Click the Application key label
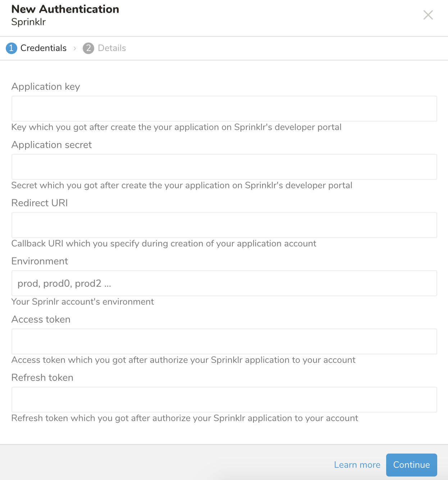The width and height of the screenshot is (448, 480). [46, 87]
